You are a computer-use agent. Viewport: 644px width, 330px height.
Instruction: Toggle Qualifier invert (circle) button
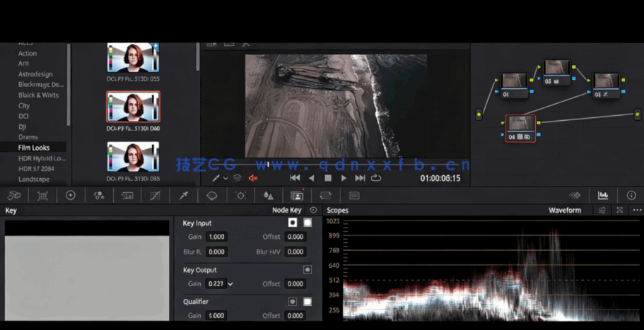[x=293, y=302]
